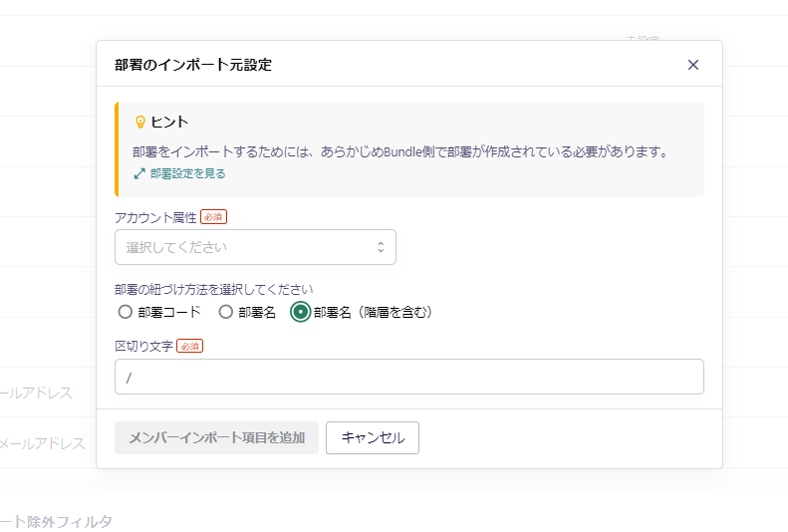Click 必須 badge next to 区切り文字
This screenshot has height=532, width=788.
pyautogui.click(x=189, y=346)
